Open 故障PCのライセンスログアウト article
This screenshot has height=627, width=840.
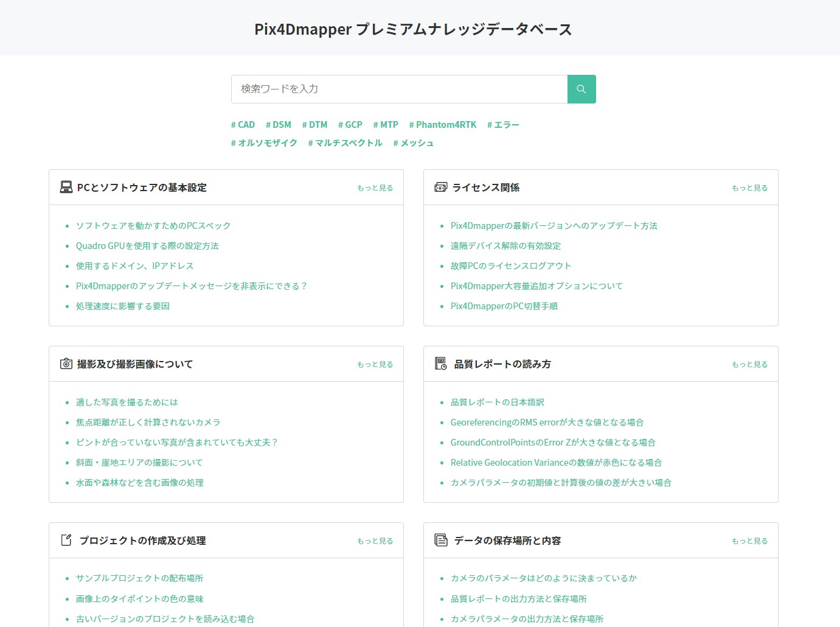(x=511, y=266)
